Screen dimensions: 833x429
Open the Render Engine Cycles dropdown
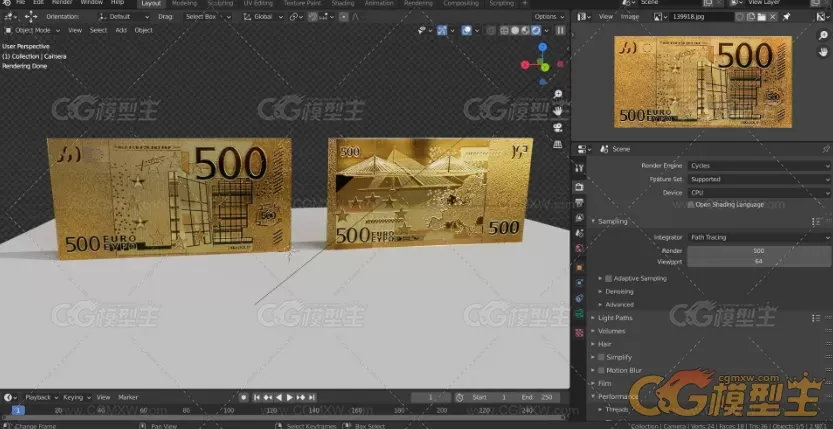point(760,166)
